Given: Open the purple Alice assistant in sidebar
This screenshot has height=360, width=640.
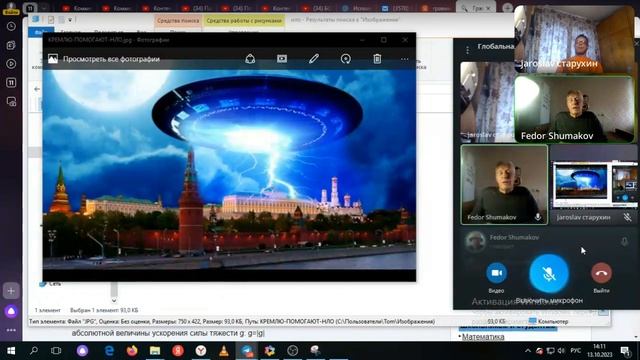Looking at the screenshot, I should pyautogui.click(x=11, y=311).
